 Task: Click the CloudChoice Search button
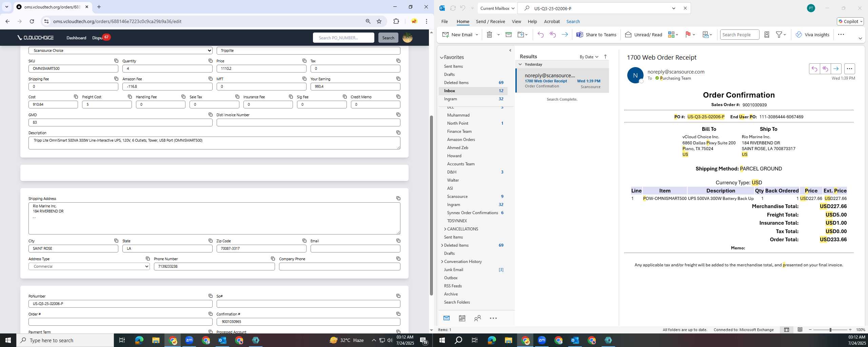388,38
